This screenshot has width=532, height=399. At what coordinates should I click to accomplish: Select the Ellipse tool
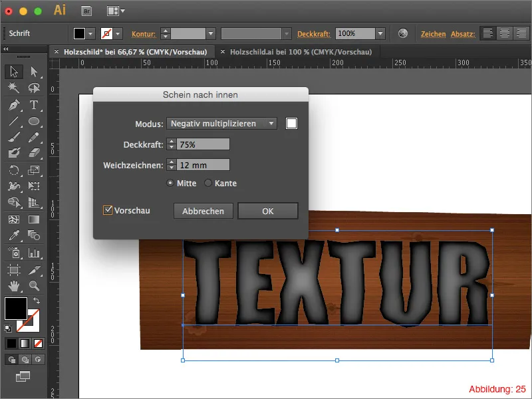(x=34, y=121)
